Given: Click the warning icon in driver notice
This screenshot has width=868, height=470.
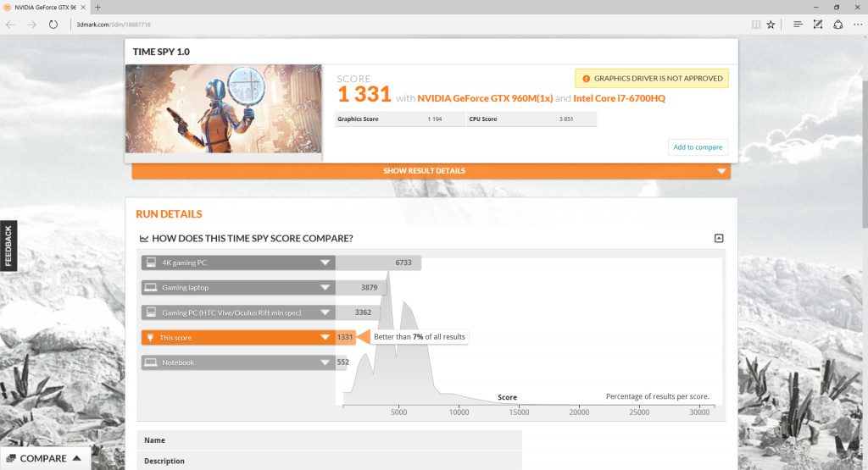Looking at the screenshot, I should pos(586,79).
